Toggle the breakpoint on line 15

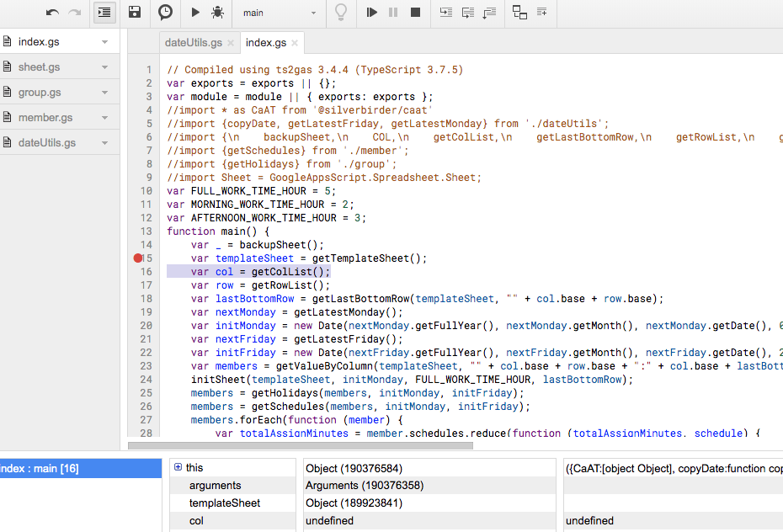pos(137,258)
